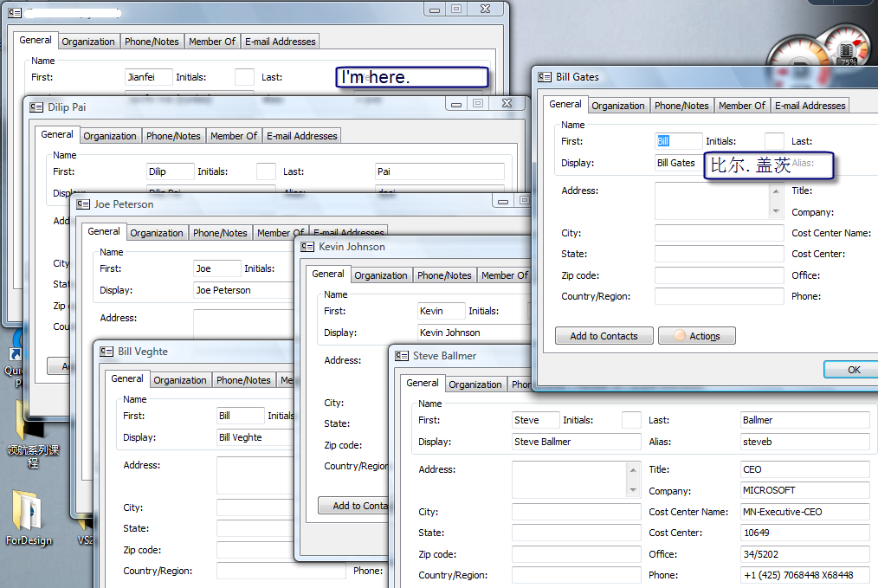
Task: Click the Last name field containing Pai
Action: pyautogui.click(x=440, y=171)
